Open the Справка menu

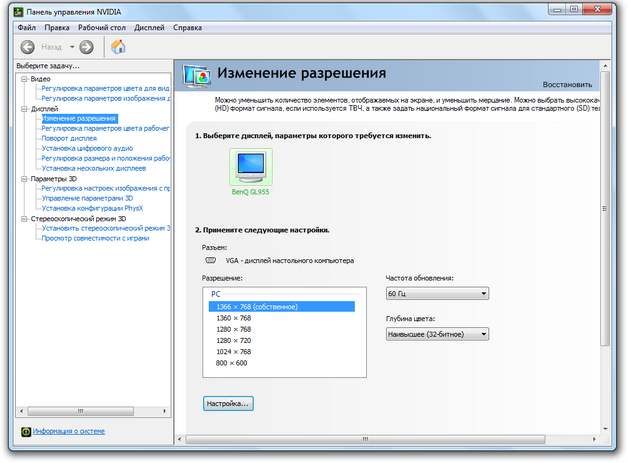(187, 28)
